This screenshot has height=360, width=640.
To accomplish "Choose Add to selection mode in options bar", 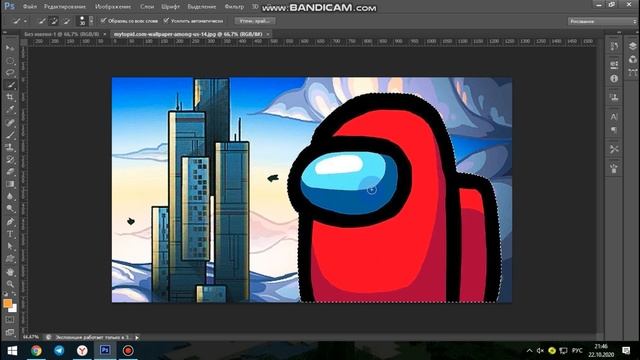I will tap(54, 21).
